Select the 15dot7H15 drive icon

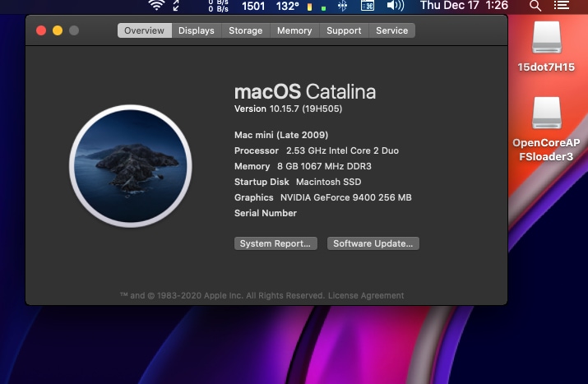coord(546,38)
